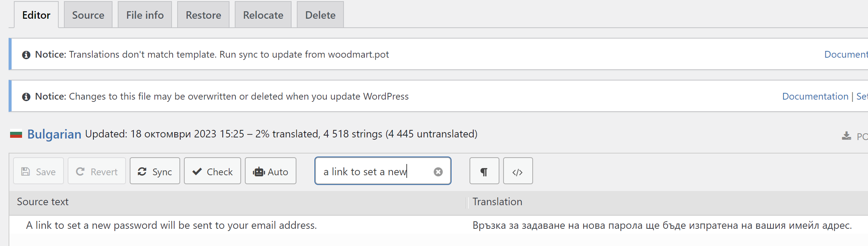Screen dimensions: 868x246
Task: Click the Revert arrow button
Action: coord(96,171)
